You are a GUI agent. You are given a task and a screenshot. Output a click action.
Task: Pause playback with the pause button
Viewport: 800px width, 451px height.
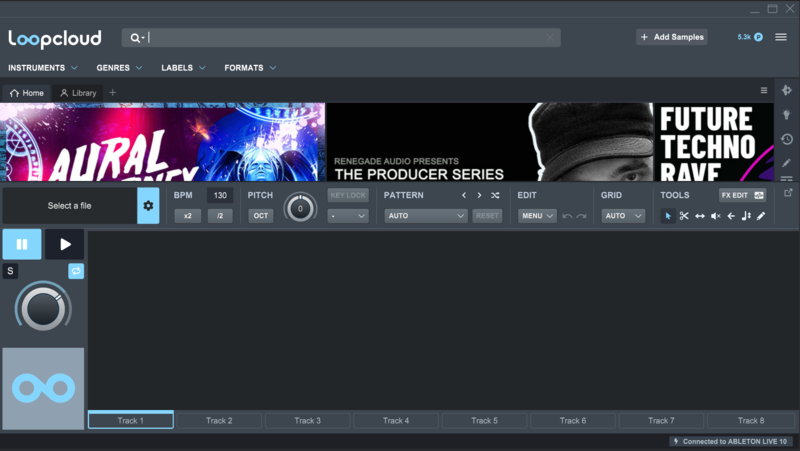point(22,244)
